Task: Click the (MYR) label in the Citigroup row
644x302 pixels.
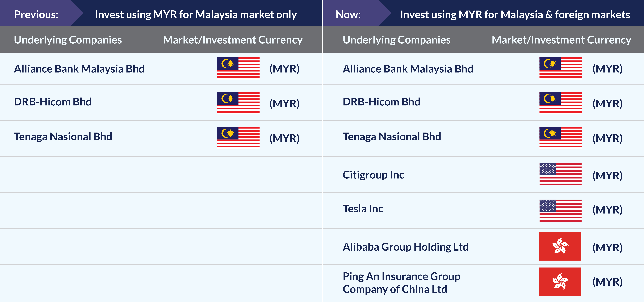Action: click(607, 175)
